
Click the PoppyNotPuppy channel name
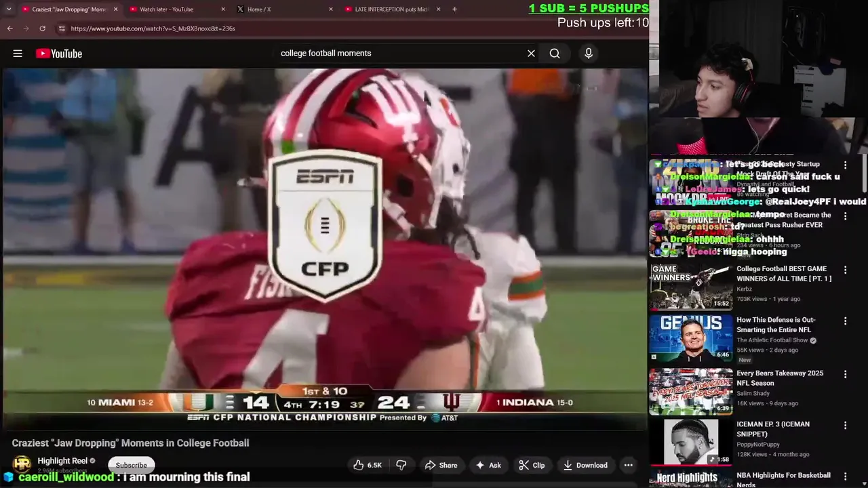760,445
